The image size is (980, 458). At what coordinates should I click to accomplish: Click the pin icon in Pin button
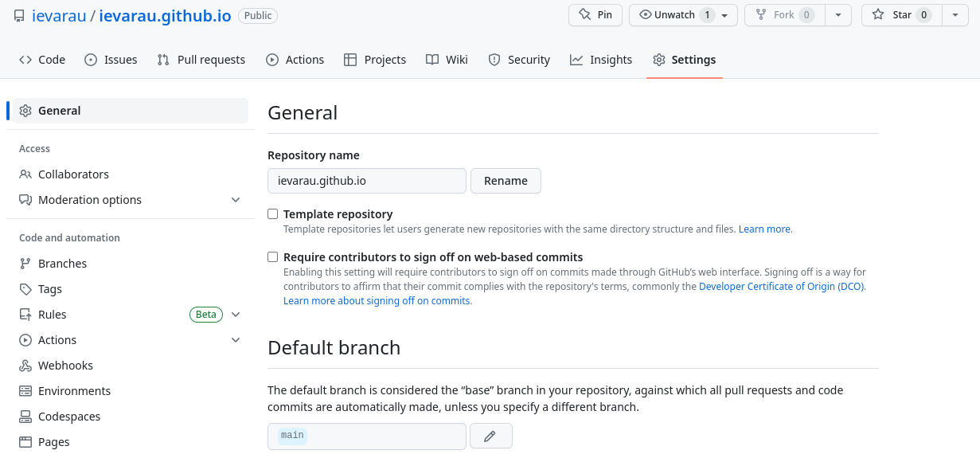tap(585, 14)
